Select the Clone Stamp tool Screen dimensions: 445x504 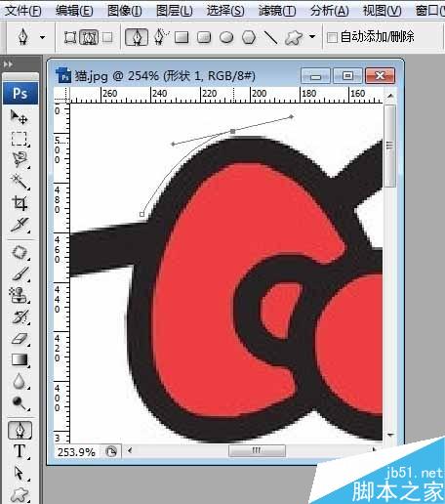click(20, 295)
